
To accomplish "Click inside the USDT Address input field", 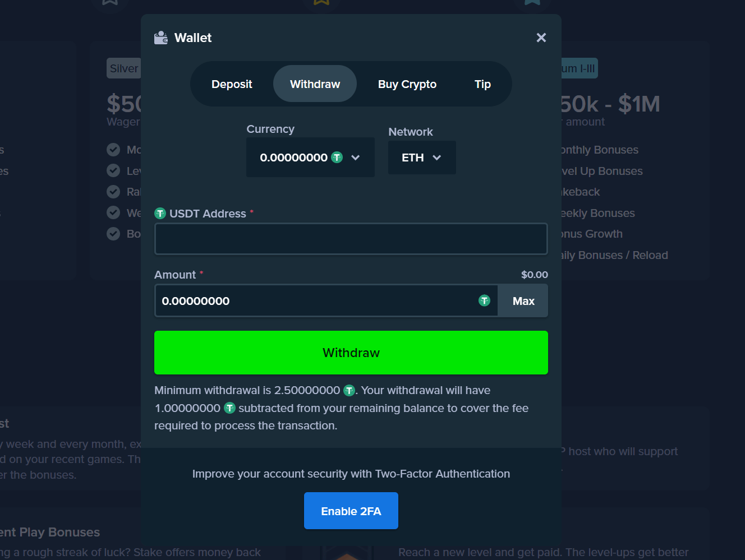I will tap(351, 239).
